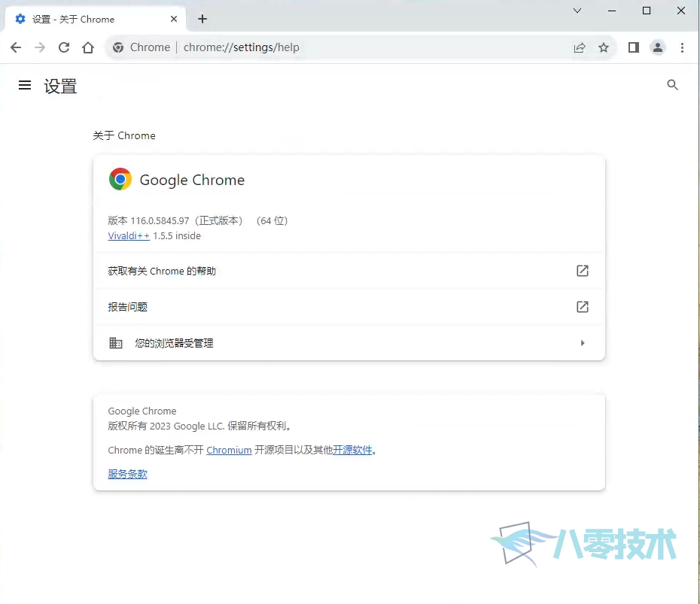The image size is (700, 604).
Task: Open 获取有关 Chrome 的帮助 external link icon
Action: pos(582,271)
